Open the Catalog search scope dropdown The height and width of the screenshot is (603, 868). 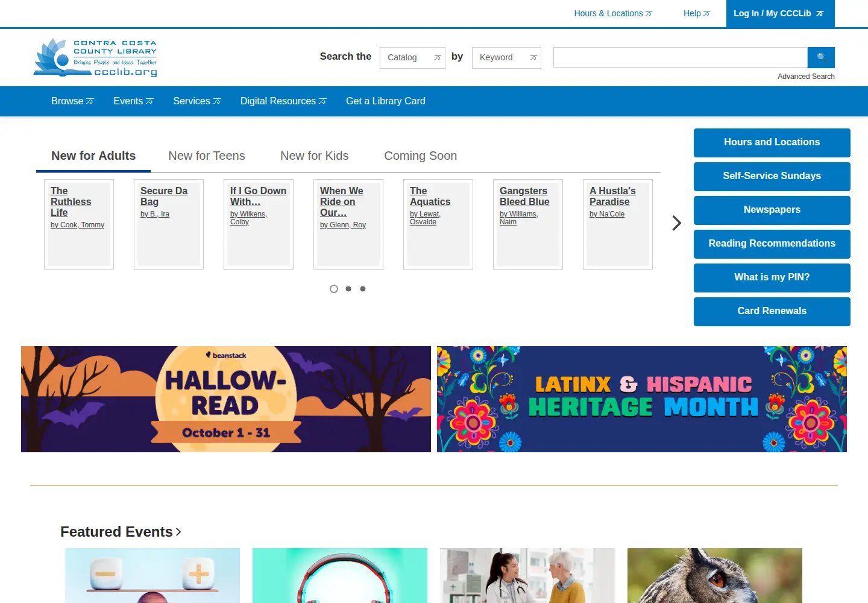[412, 58]
